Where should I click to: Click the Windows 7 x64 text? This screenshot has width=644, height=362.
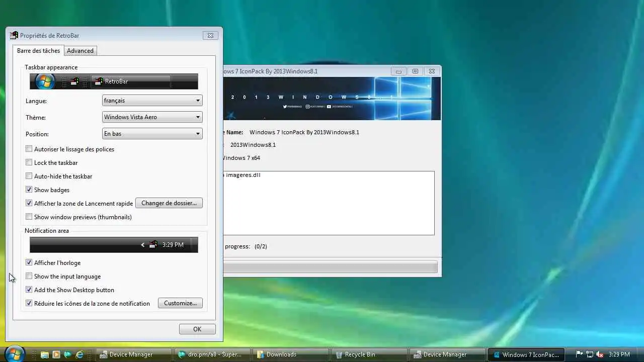(x=242, y=158)
